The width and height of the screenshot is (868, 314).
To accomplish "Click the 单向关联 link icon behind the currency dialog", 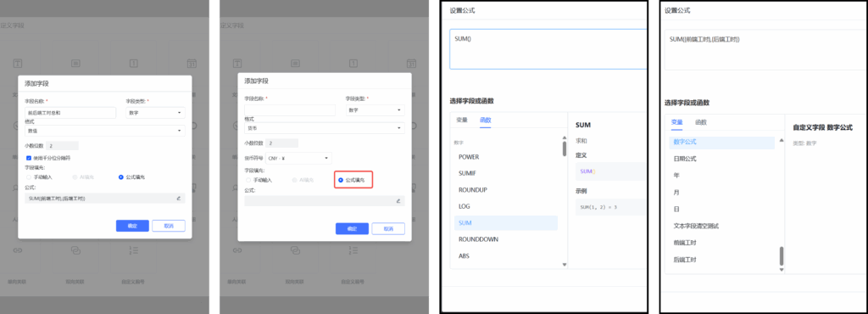I will [x=237, y=251].
